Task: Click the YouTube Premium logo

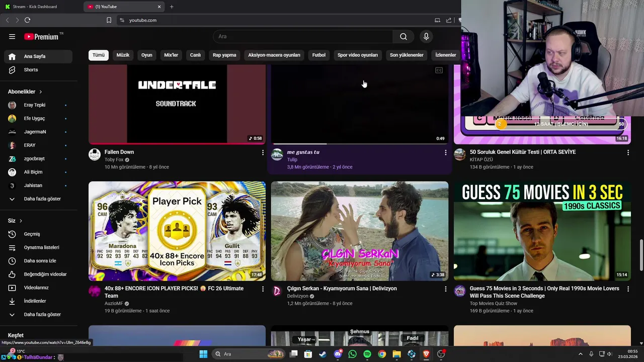Action: pos(42,37)
